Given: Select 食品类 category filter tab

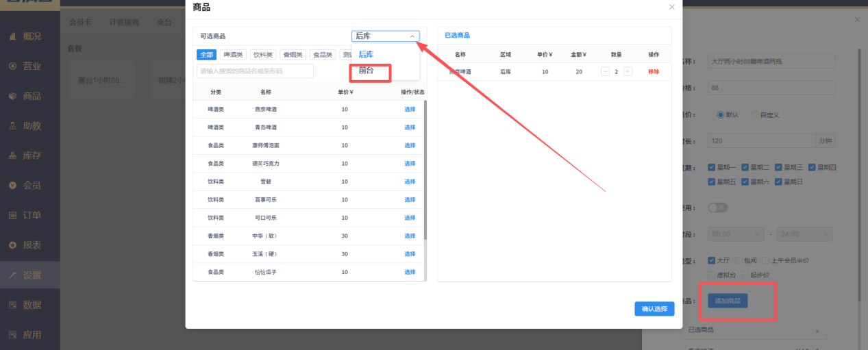Looking at the screenshot, I should click(x=323, y=55).
